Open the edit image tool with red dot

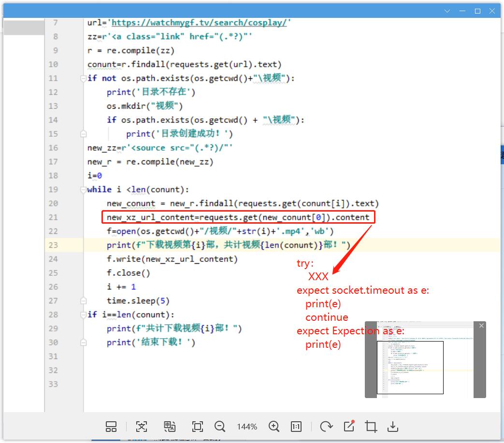pyautogui.click(x=349, y=426)
